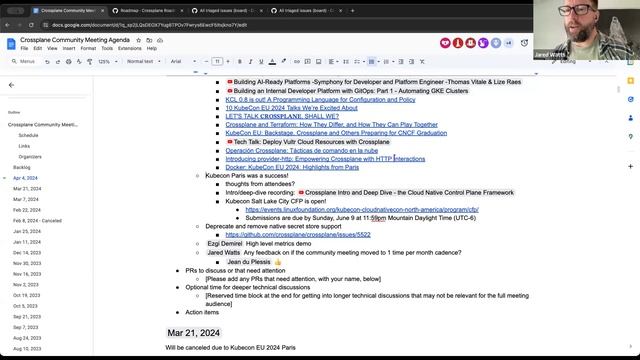
Task: Open the KCL 0.8 is out link
Action: (320, 100)
